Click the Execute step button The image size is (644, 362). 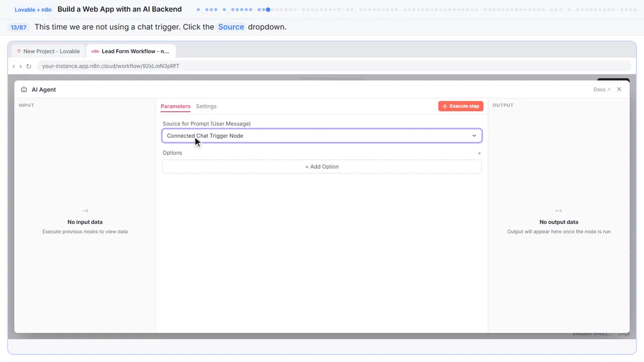click(x=461, y=106)
